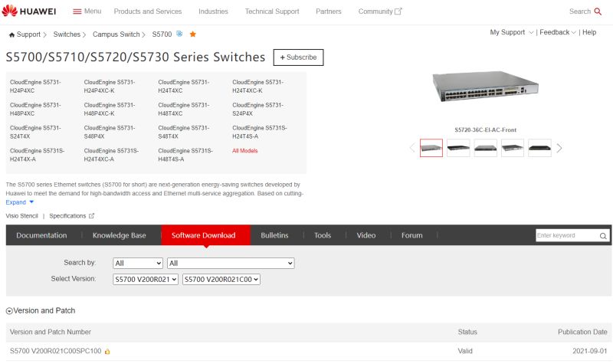Click the 2021-09-01 publication date cell
Image resolution: width=613 pixels, height=364 pixels.
click(x=589, y=351)
